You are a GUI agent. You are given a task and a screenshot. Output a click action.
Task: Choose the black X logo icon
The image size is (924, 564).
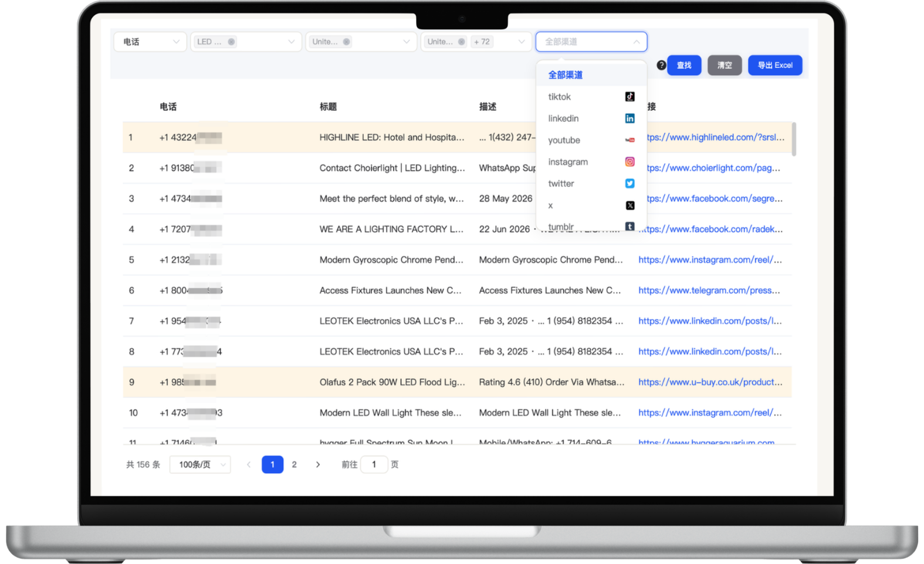(x=629, y=205)
